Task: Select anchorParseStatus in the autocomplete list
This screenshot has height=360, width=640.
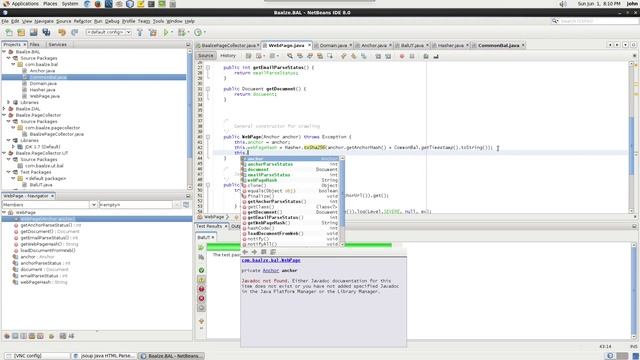Action: (x=290, y=164)
